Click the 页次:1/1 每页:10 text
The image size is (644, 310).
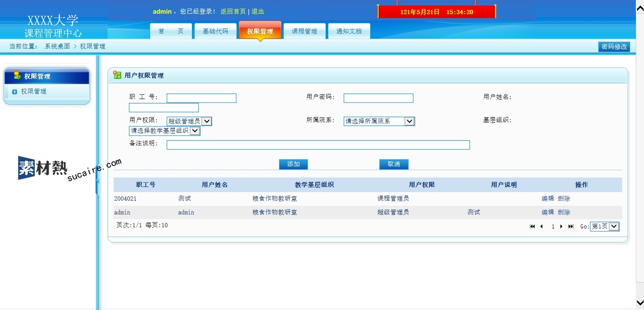(x=142, y=225)
